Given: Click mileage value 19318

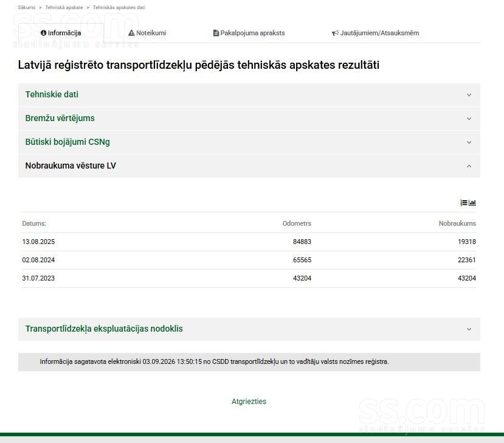Looking at the screenshot, I should coord(467,242).
